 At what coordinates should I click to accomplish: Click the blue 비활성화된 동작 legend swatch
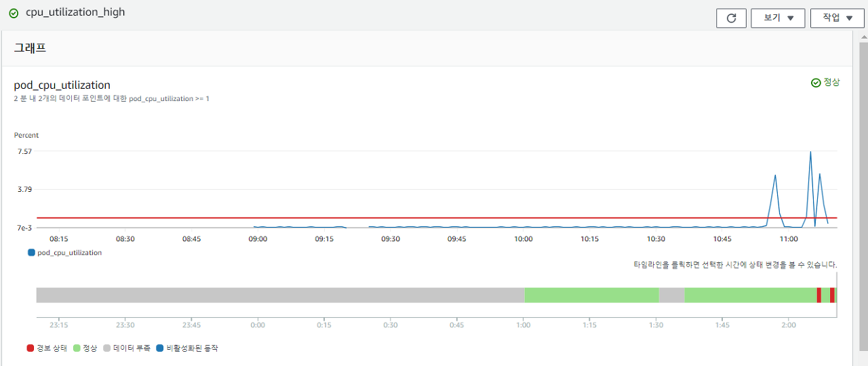[160, 348]
